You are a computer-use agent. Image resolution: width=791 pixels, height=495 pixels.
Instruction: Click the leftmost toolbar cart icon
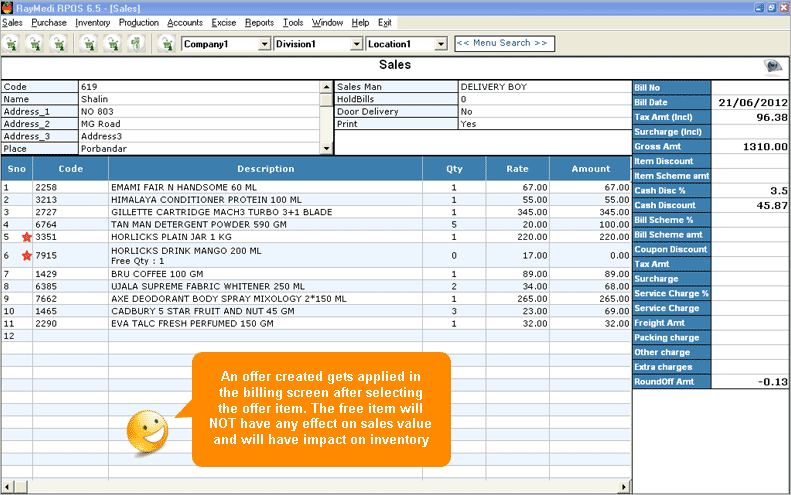point(11,43)
